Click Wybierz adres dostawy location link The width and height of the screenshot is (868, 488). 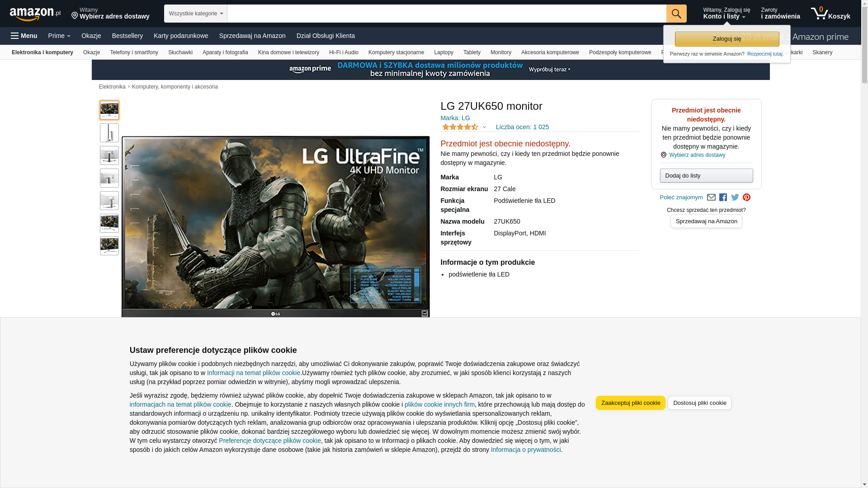697,155
